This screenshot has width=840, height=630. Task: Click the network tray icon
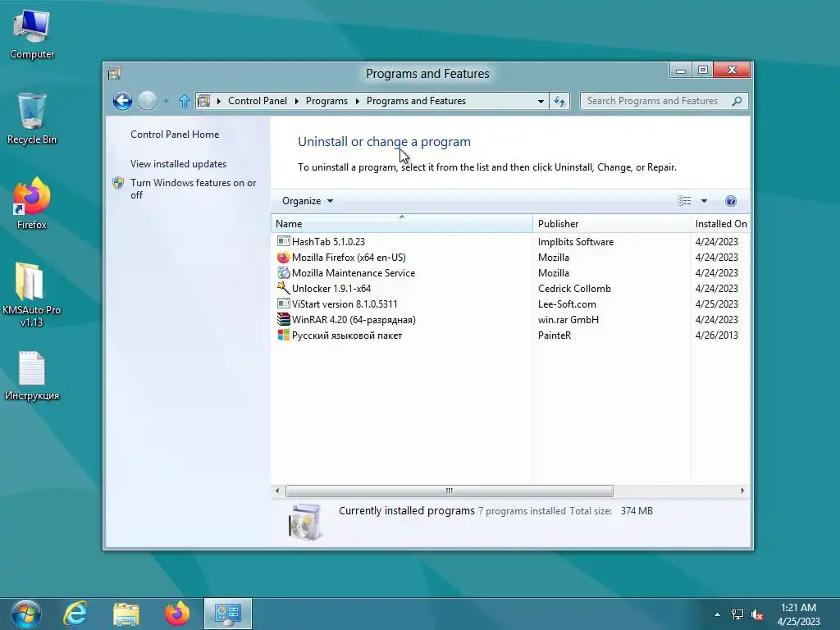pyautogui.click(x=737, y=614)
